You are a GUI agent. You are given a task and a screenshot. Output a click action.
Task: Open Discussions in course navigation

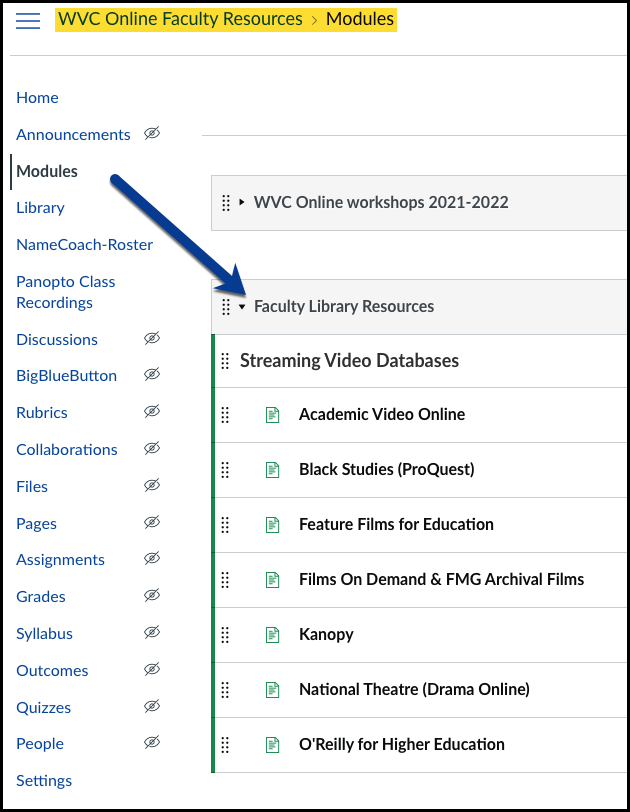[x=57, y=340]
